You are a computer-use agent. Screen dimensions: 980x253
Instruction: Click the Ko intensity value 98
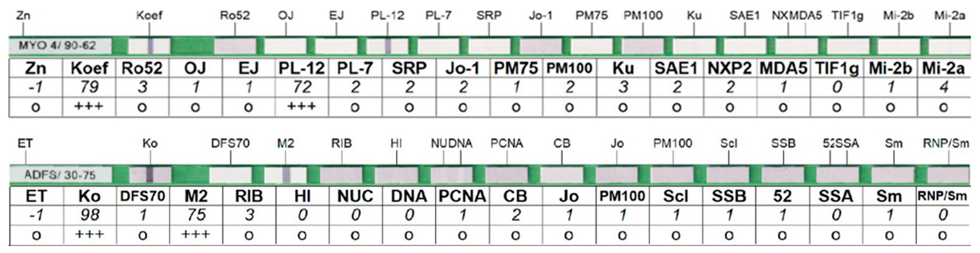[x=89, y=215]
